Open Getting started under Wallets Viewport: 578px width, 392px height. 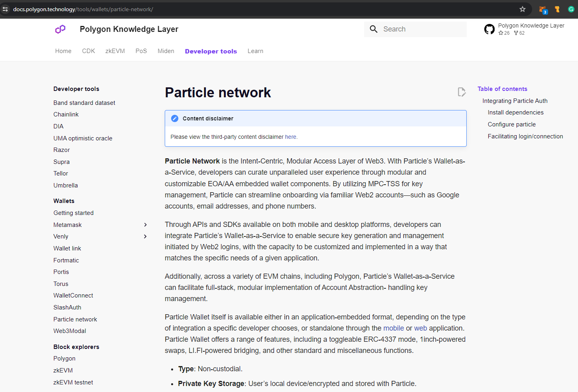73,213
